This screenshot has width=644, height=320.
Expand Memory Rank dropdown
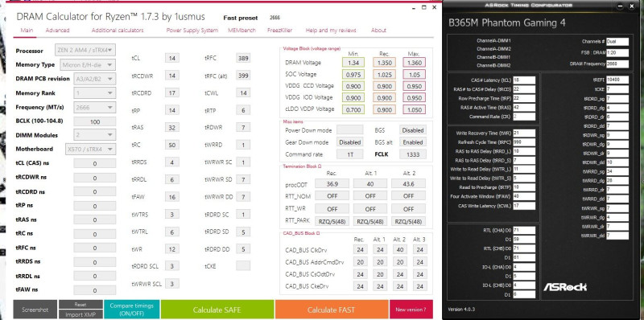pos(95,93)
